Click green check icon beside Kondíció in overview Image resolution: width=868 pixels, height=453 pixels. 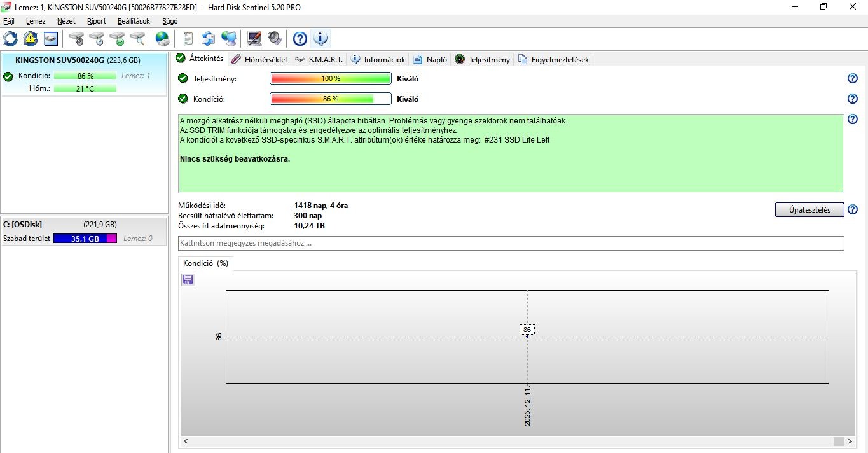(183, 99)
